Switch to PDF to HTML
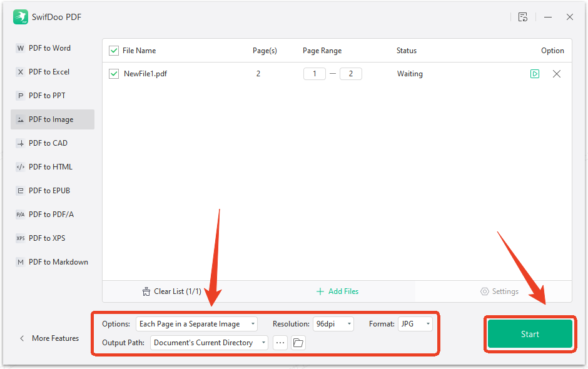The width and height of the screenshot is (588, 369). 53,167
